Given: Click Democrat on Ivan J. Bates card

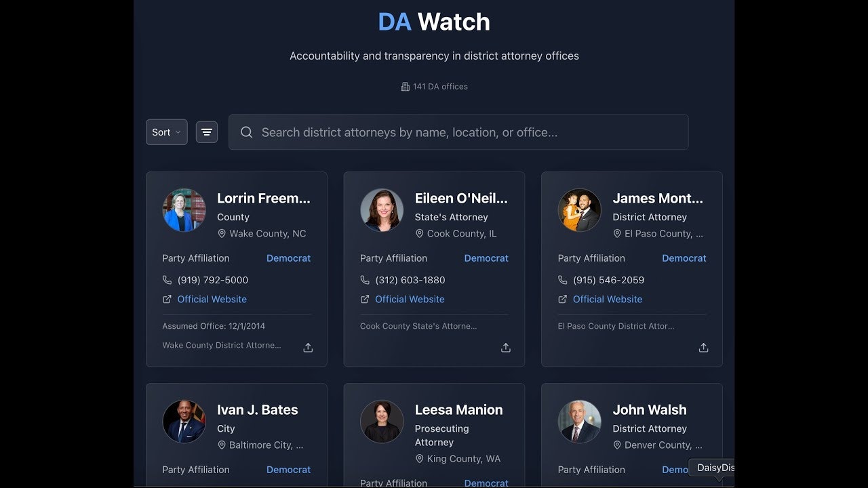Looking at the screenshot, I should (288, 469).
